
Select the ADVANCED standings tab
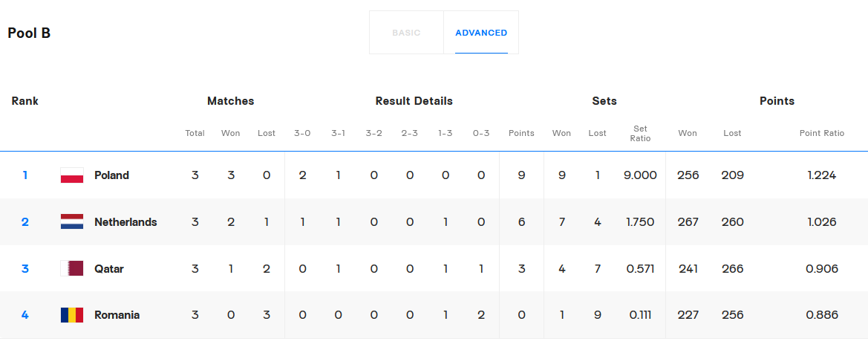click(x=481, y=33)
